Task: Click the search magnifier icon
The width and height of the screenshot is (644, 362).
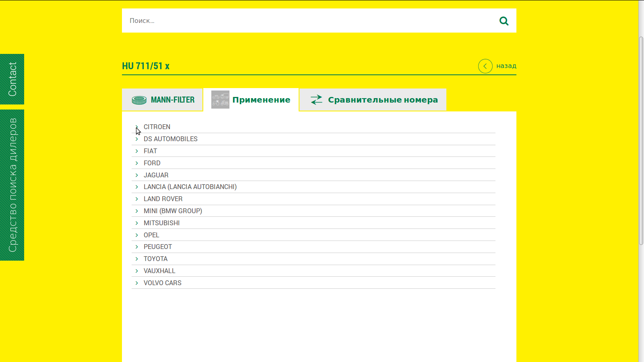Action: pyautogui.click(x=504, y=21)
